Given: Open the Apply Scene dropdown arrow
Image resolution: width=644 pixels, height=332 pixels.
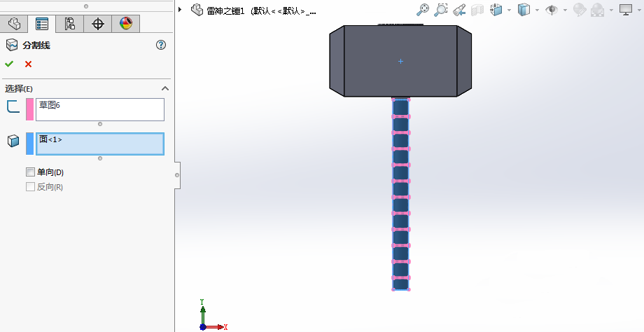Looking at the screenshot, I should pos(611,10).
